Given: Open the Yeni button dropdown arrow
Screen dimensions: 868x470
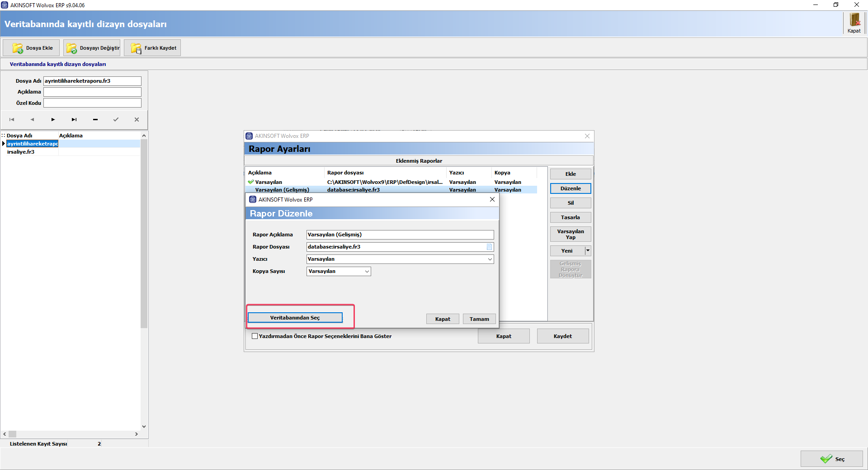Looking at the screenshot, I should pyautogui.click(x=588, y=251).
